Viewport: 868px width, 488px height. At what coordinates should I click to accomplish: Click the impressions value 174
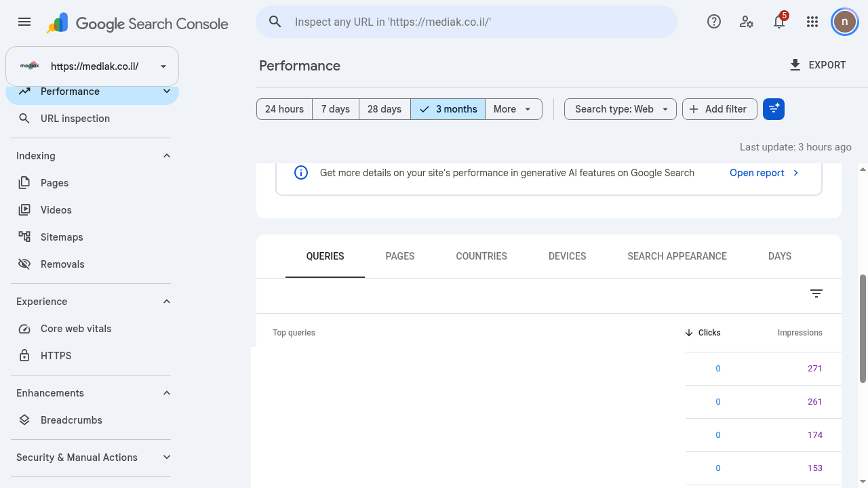pos(814,435)
